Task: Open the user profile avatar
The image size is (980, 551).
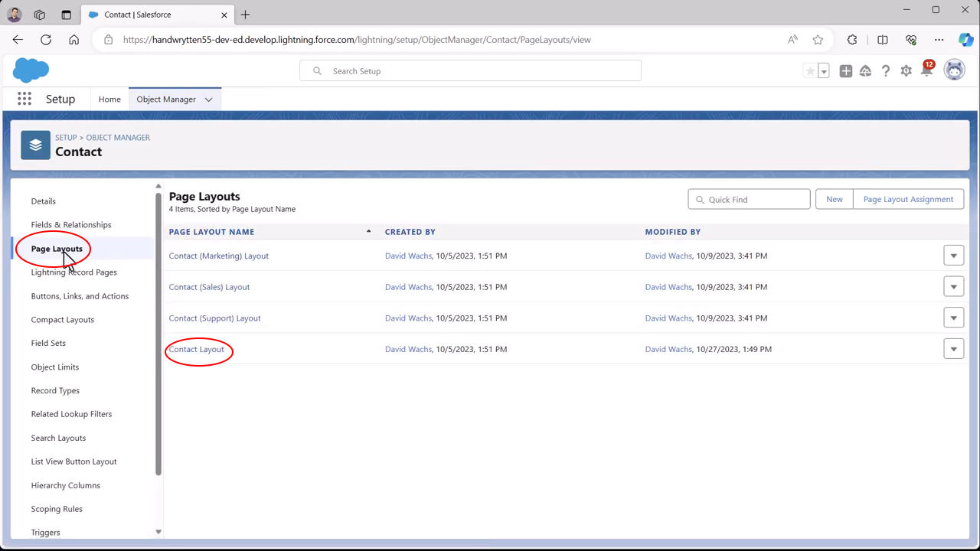Action: (954, 70)
